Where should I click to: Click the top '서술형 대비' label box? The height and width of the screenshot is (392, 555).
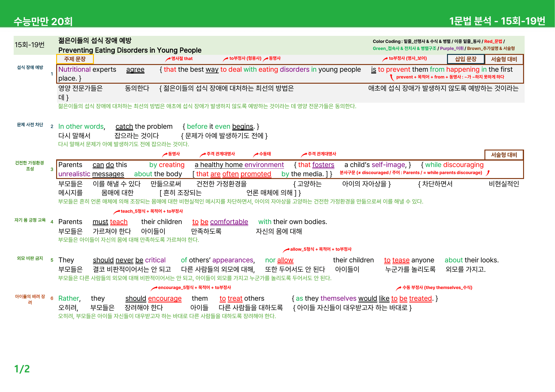(504, 59)
